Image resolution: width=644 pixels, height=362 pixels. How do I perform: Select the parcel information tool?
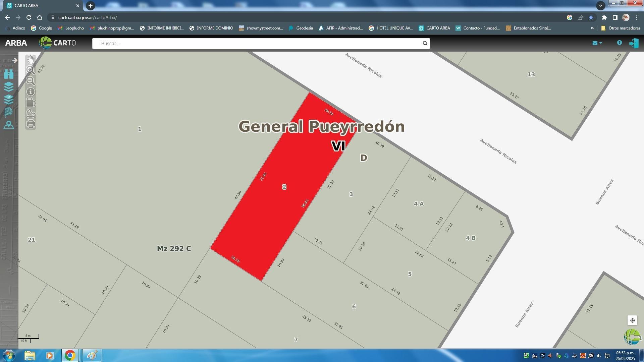[x=31, y=92]
